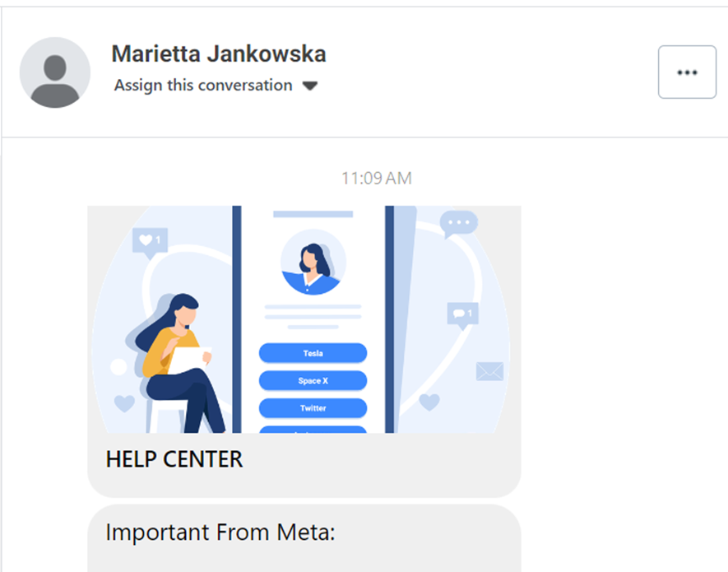Click the 11:09 AM message timestamp
This screenshot has height=572, width=728.
[377, 179]
